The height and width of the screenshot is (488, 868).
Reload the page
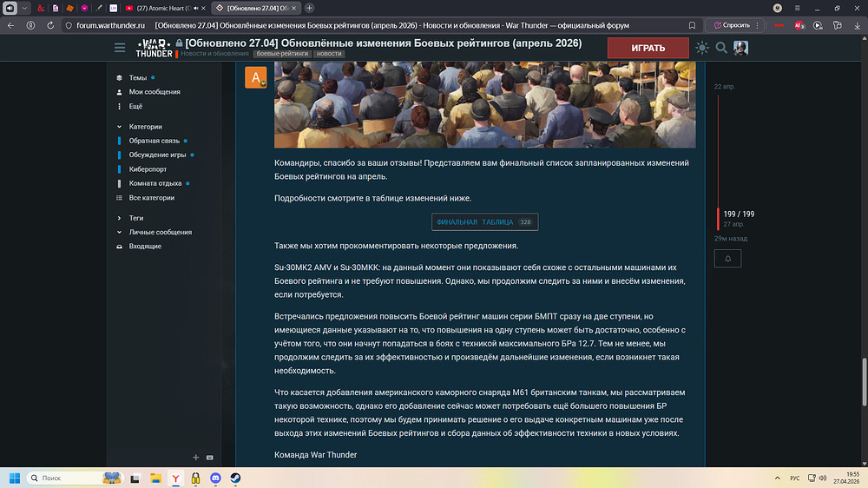50,25
